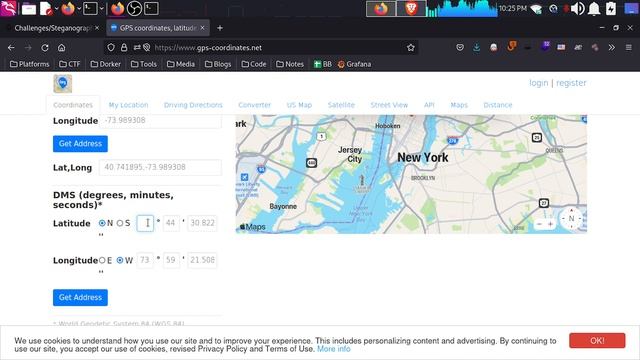Click Get Address button below DMS
Image resolution: width=640 pixels, height=360 pixels.
click(x=80, y=298)
